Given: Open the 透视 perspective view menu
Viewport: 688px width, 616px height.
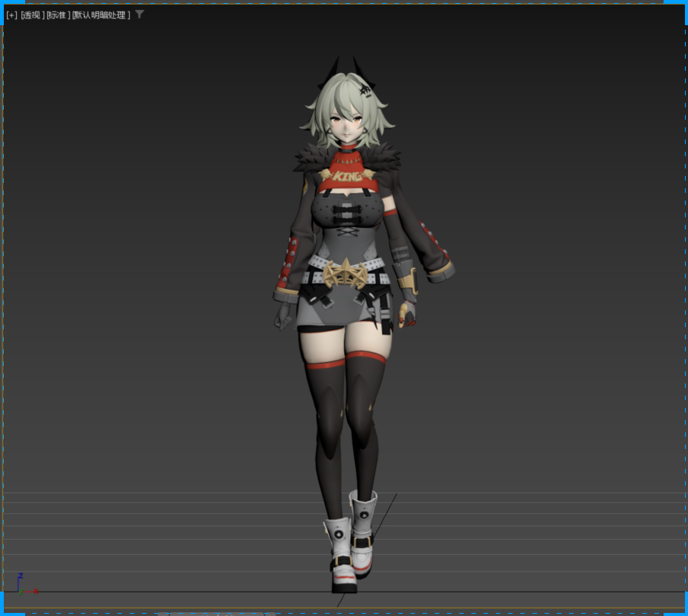Looking at the screenshot, I should click(x=33, y=15).
